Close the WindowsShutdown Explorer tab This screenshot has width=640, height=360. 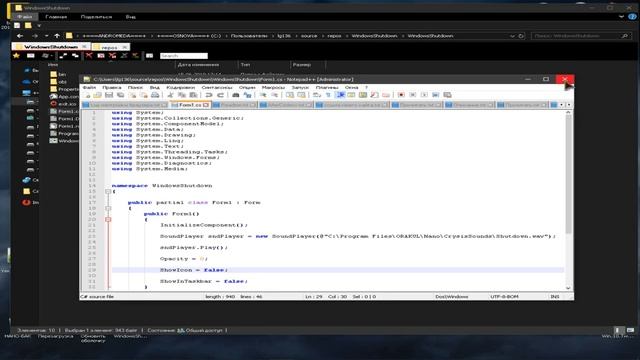pos(84,47)
